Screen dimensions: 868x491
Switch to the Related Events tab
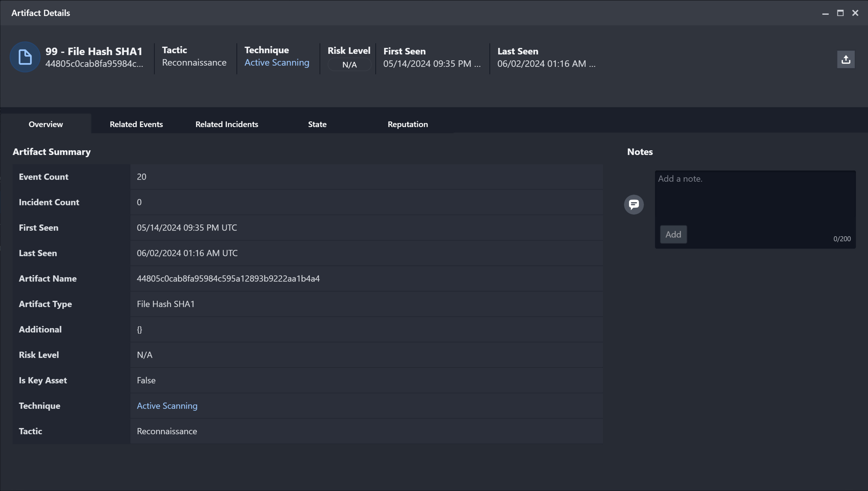tap(136, 124)
